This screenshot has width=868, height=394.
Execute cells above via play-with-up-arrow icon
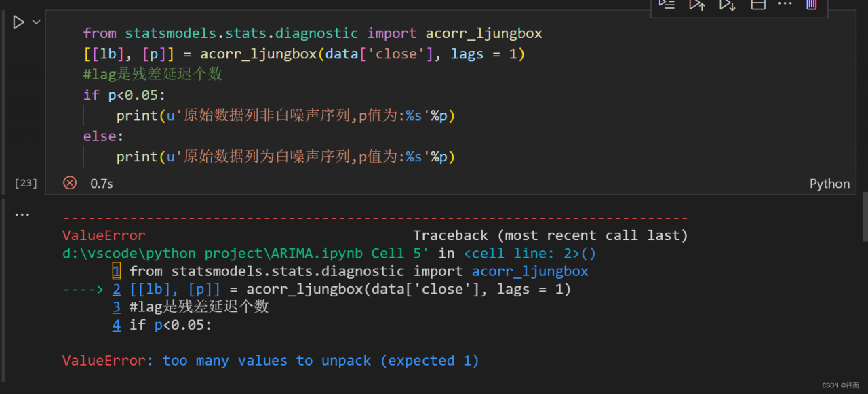click(x=697, y=5)
